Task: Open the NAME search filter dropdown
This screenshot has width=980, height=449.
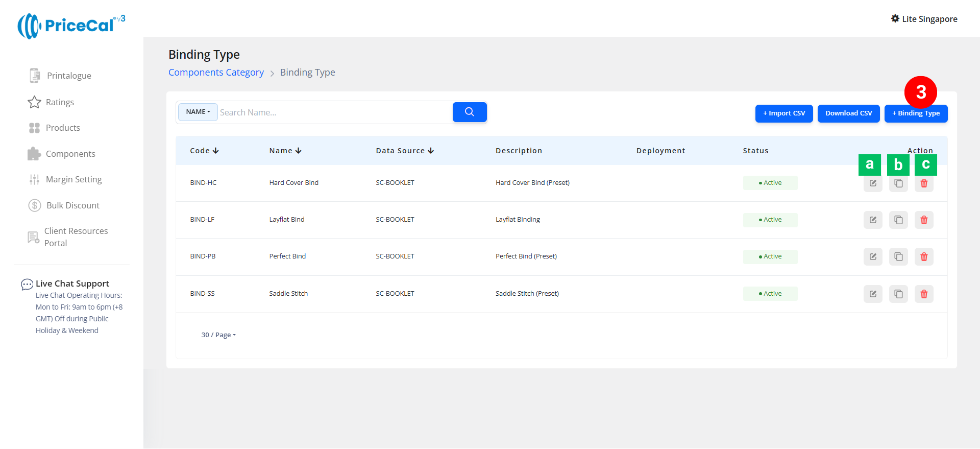Action: pyautogui.click(x=198, y=112)
